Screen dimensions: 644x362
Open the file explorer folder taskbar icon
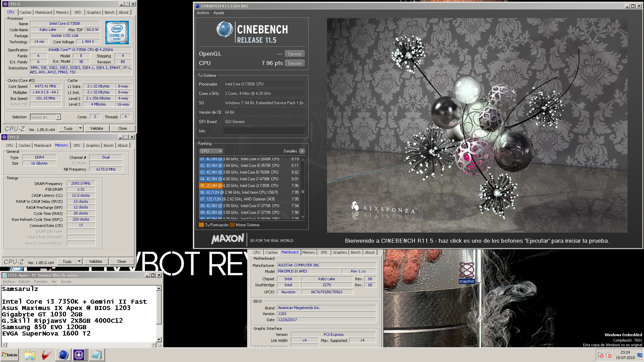[x=30, y=355]
